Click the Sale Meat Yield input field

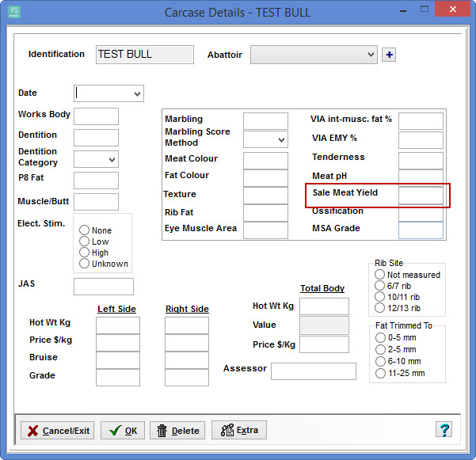click(421, 195)
